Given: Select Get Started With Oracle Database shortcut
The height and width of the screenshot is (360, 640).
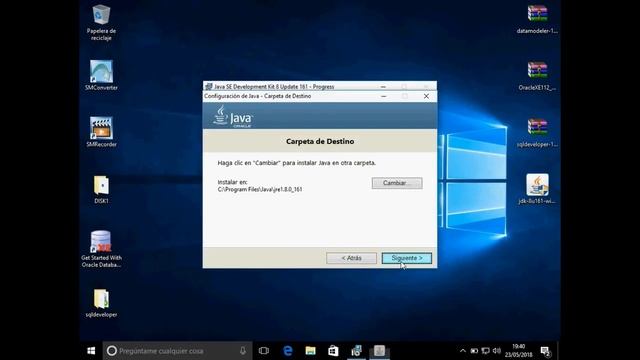Looking at the screenshot, I should pos(101,249).
